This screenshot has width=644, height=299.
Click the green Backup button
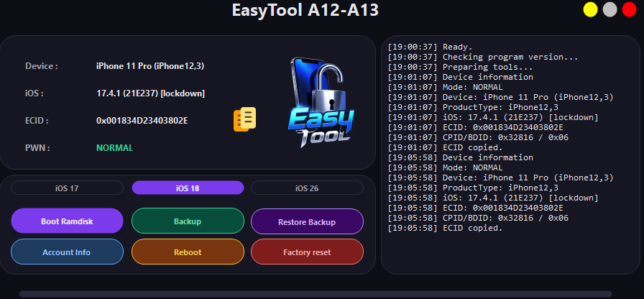188,221
